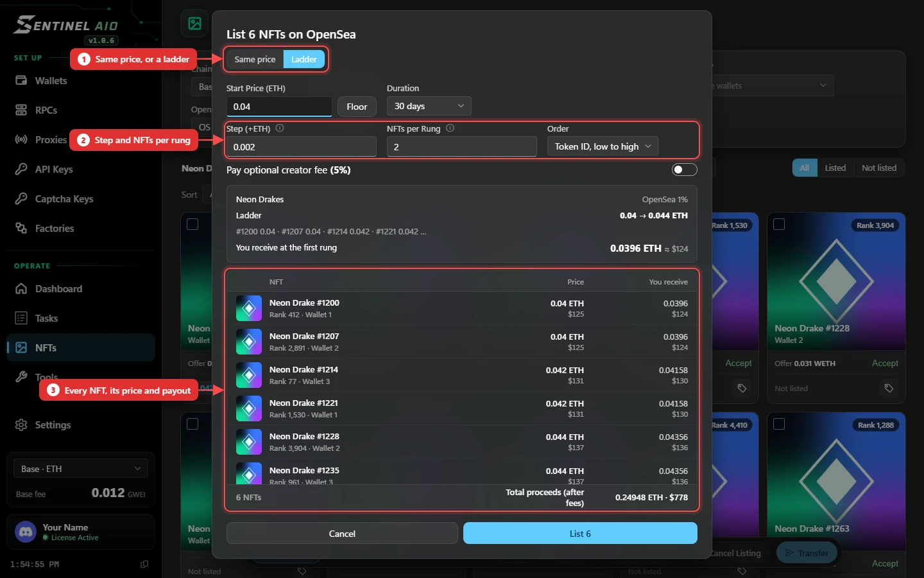The image size is (924, 578).
Task: Click the Floor price button
Action: coord(357,107)
